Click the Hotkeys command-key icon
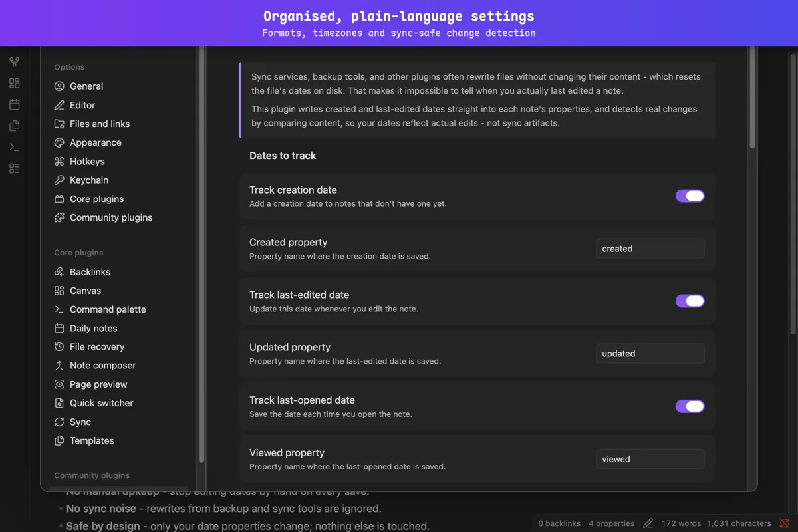This screenshot has width=798, height=532. coord(59,161)
